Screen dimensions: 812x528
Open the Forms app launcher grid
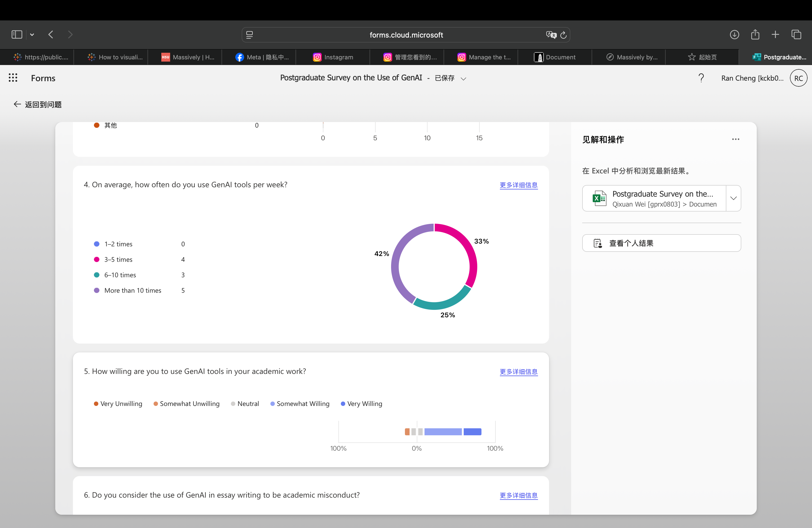click(13, 78)
